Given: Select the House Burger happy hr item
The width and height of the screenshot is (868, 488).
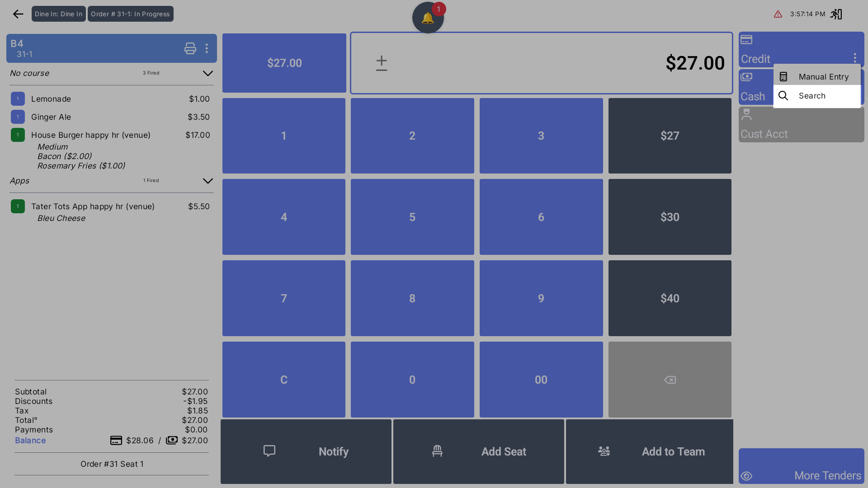Looking at the screenshot, I should click(91, 135).
